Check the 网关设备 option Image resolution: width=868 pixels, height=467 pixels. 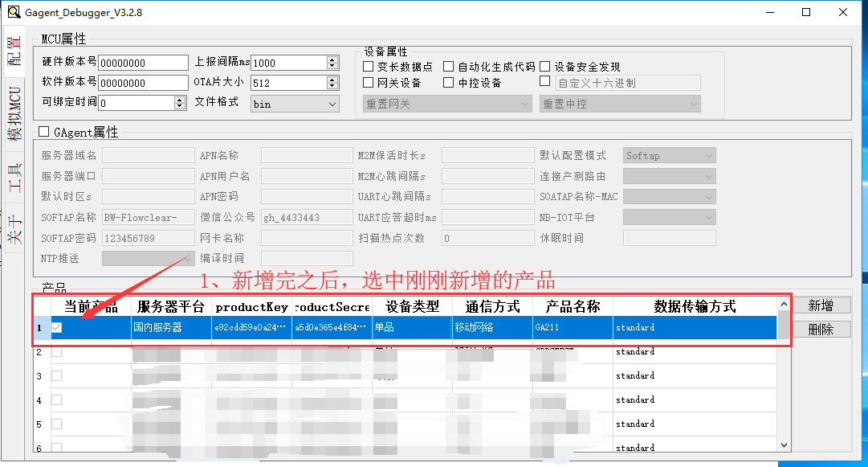[x=369, y=83]
